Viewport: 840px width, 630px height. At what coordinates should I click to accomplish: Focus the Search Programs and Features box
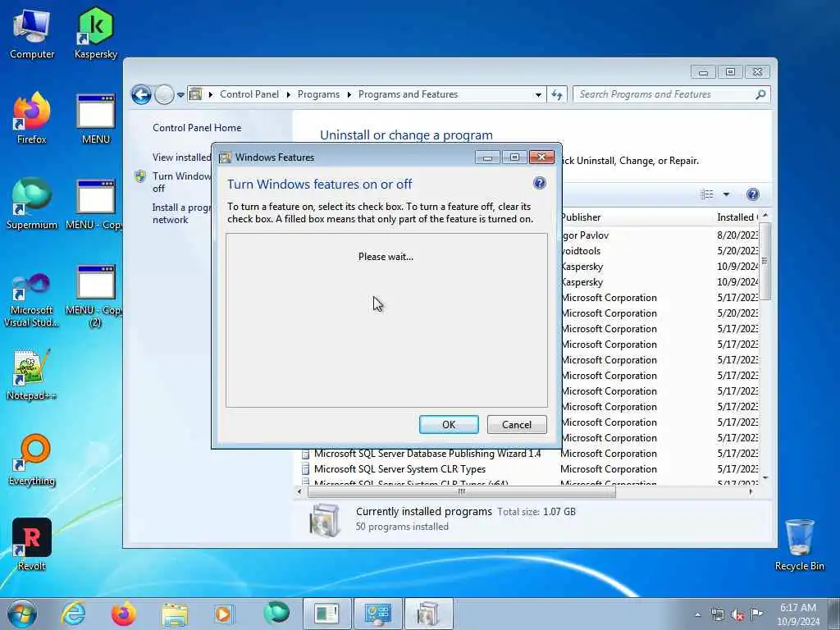tap(664, 95)
